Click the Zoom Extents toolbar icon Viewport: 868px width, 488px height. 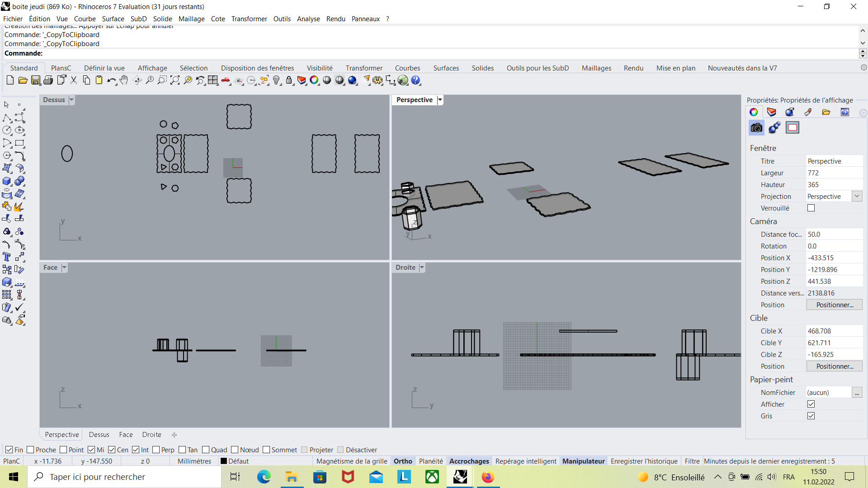pos(175,80)
